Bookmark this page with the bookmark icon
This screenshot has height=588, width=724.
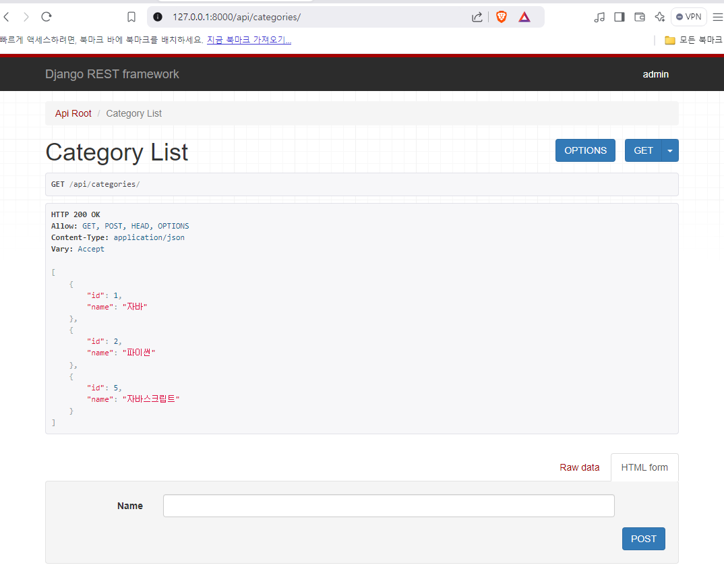[x=131, y=17]
